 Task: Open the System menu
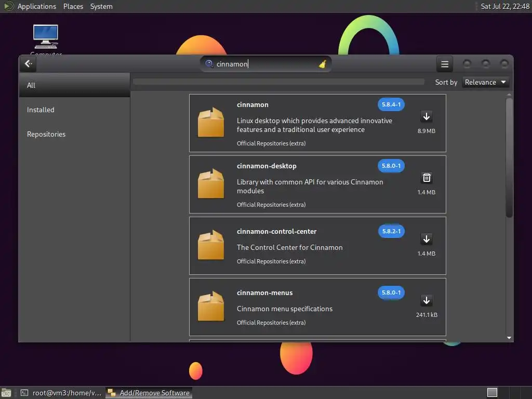(x=101, y=6)
